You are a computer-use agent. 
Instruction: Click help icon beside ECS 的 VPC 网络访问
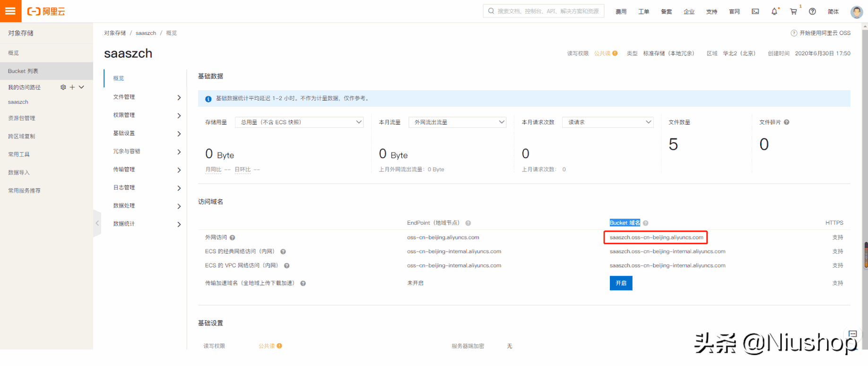[x=287, y=265]
